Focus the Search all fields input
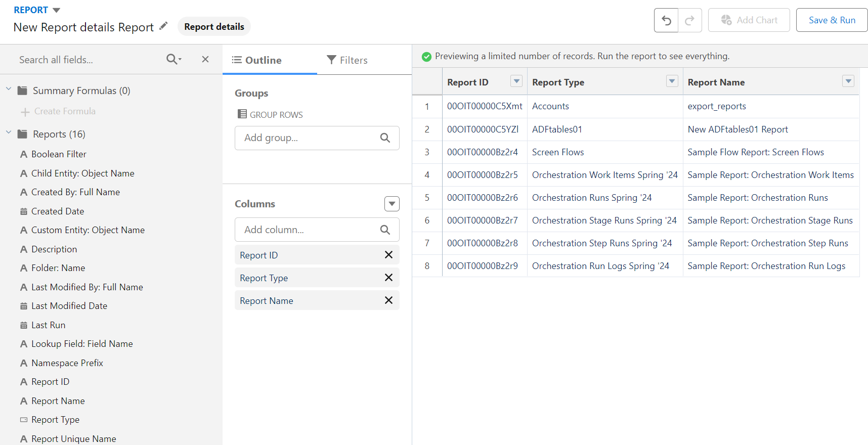 [x=89, y=60]
